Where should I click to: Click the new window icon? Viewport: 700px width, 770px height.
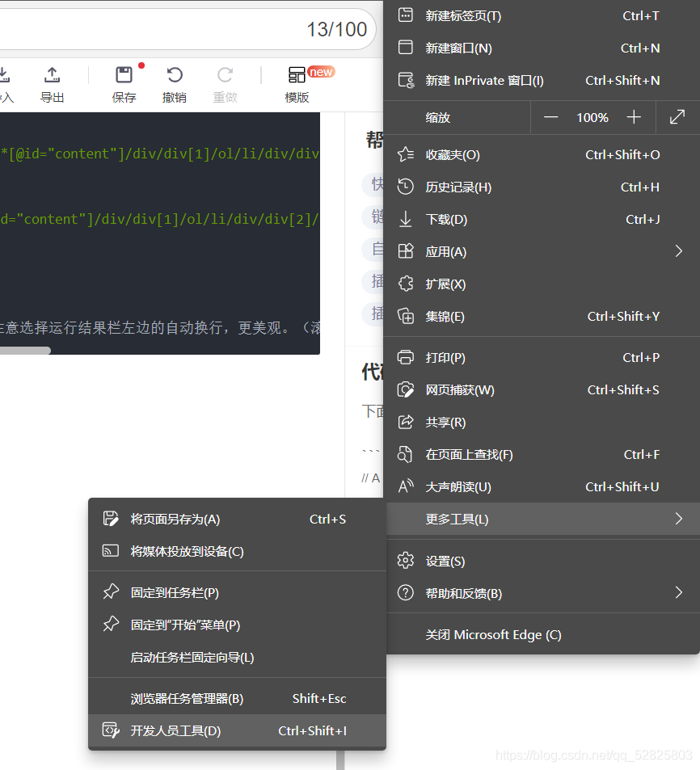405,48
